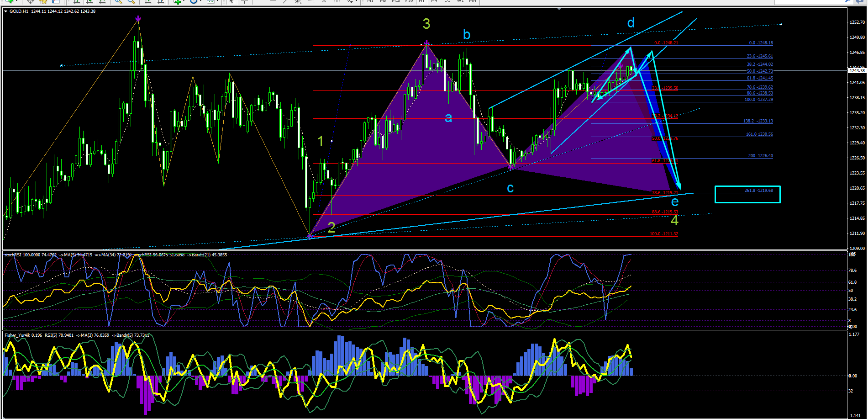This screenshot has width=868, height=419.
Task: Select the wave label 1 on chart
Action: (x=321, y=141)
